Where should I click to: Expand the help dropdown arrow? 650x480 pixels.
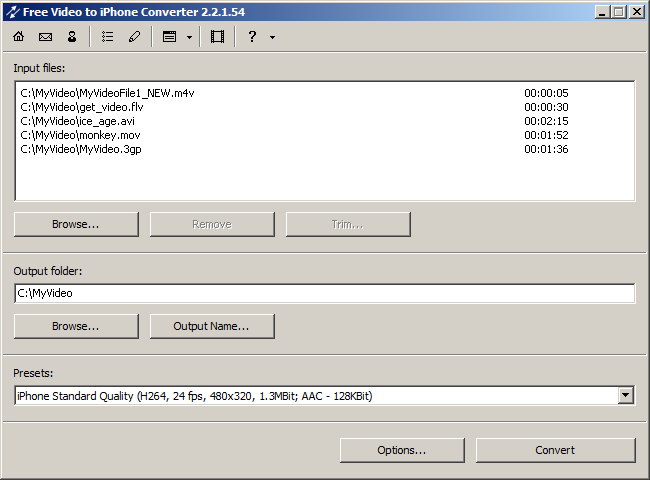coord(272,37)
